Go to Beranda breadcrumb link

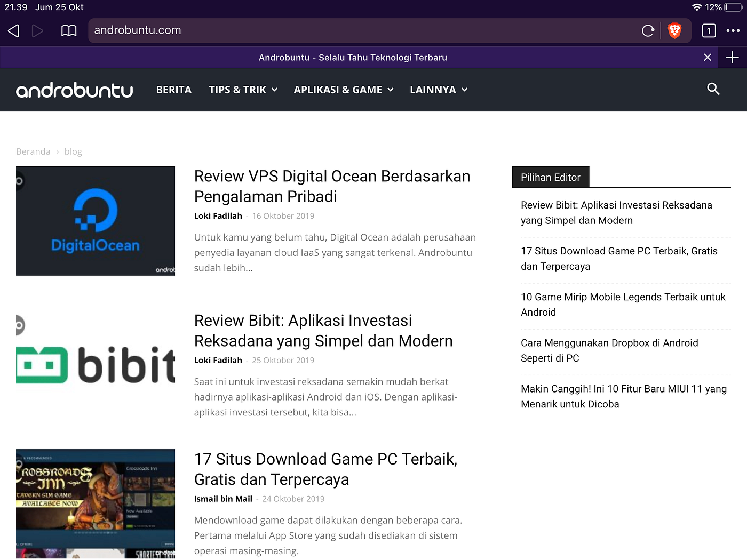tap(33, 151)
